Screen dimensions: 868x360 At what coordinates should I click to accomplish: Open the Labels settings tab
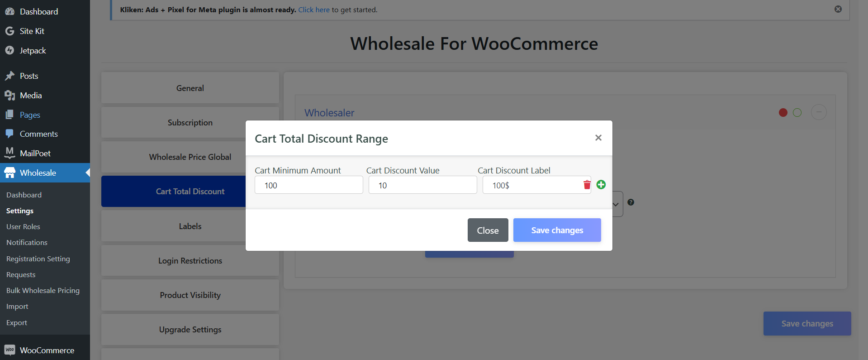pos(190,226)
